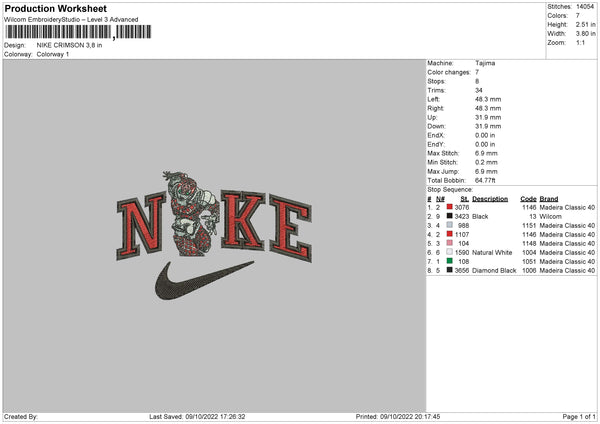Click the Production Worksheet title
This screenshot has width=600, height=424.
55,8
